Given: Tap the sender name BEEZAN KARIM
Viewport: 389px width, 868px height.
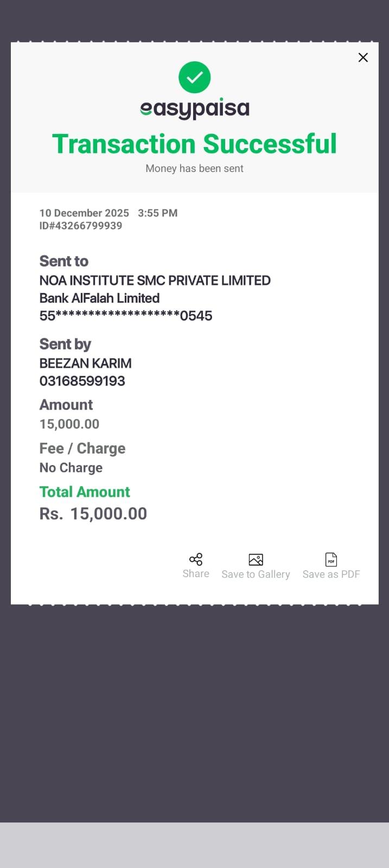Looking at the screenshot, I should [85, 363].
